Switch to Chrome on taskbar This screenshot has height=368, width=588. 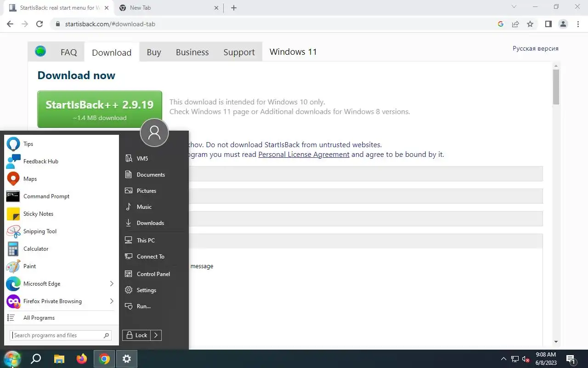105,359
